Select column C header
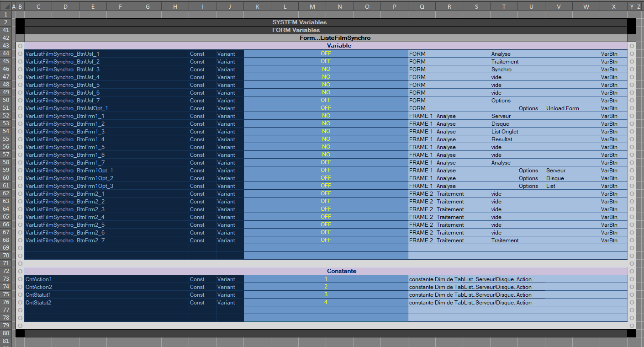 point(38,6)
